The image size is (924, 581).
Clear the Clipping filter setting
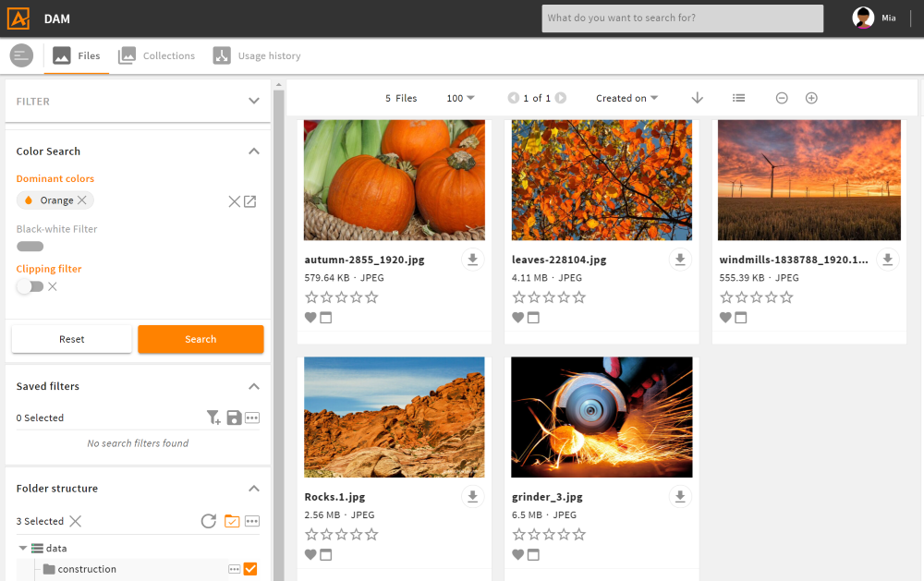point(53,286)
